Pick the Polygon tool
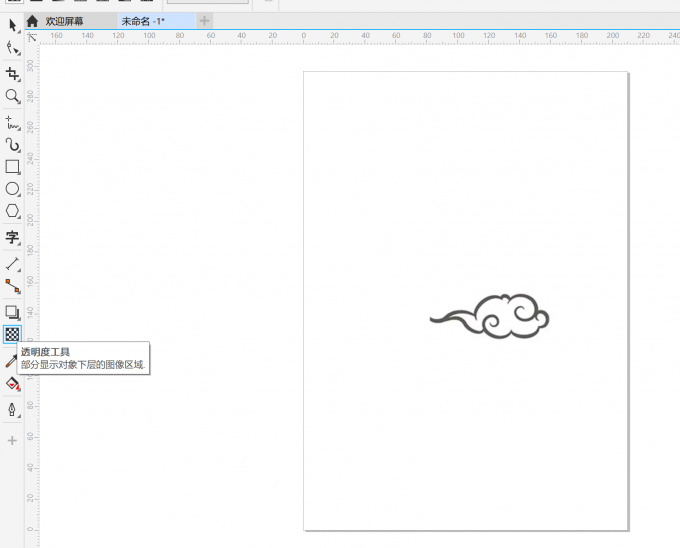Viewport: 680px width, 548px height. (12, 211)
